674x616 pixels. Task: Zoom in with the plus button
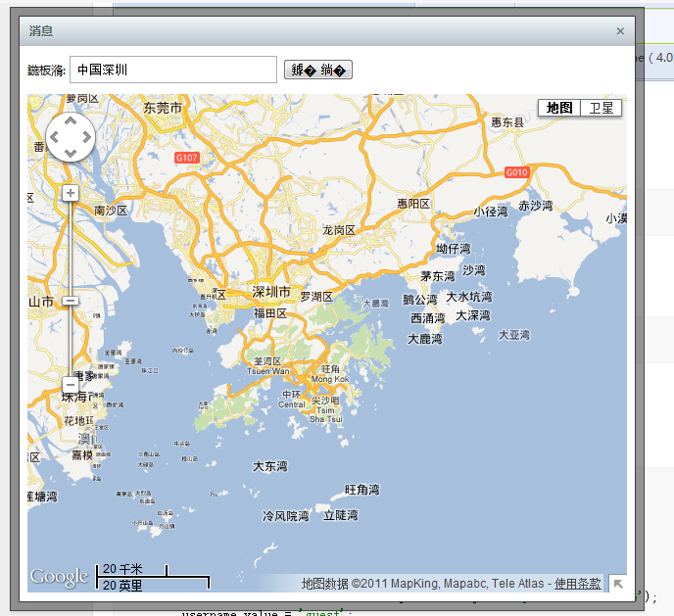pyautogui.click(x=71, y=193)
